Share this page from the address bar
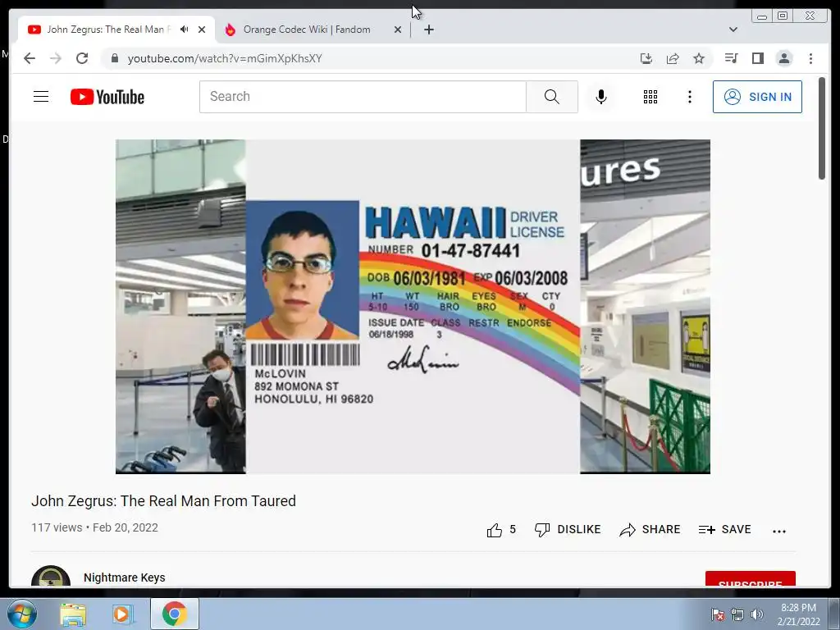 (x=673, y=58)
